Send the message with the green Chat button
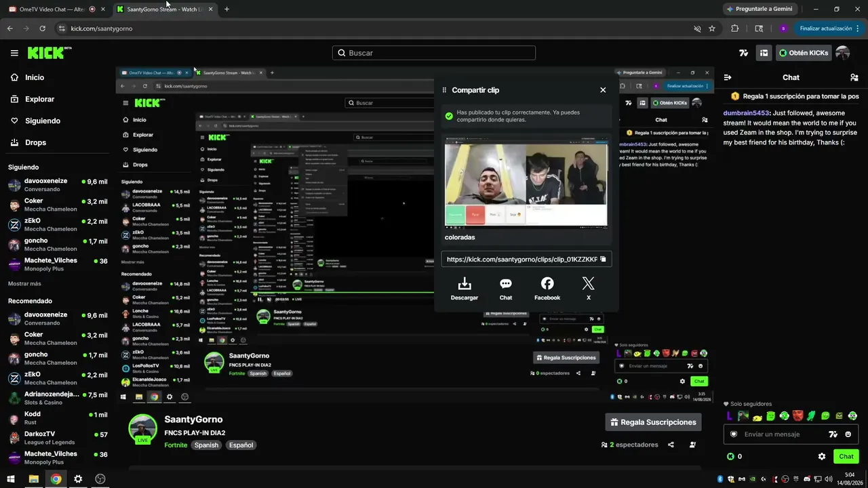The width and height of the screenshot is (868, 488). 846,457
